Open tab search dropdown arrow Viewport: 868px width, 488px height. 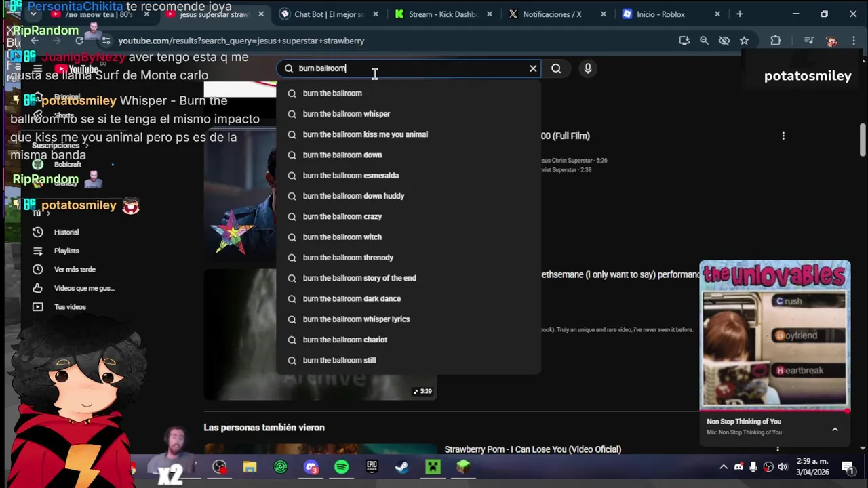pyautogui.click(x=33, y=14)
